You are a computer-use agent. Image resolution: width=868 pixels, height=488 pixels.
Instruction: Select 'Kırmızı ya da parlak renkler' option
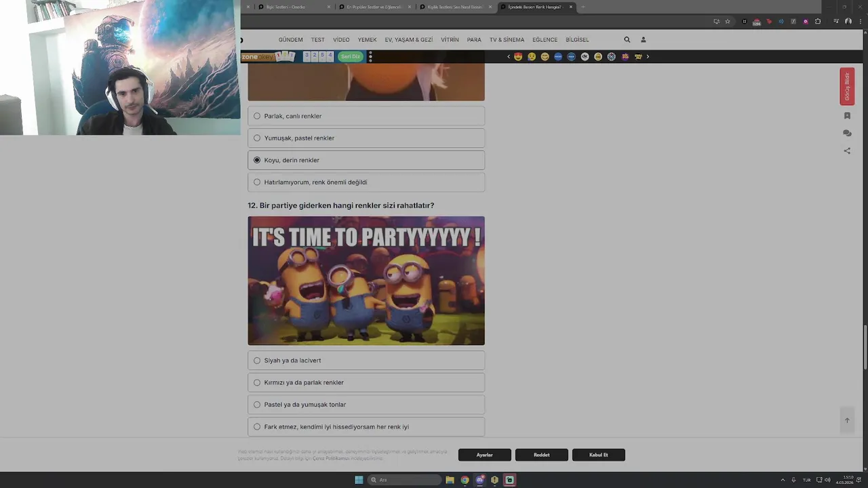tap(366, 382)
